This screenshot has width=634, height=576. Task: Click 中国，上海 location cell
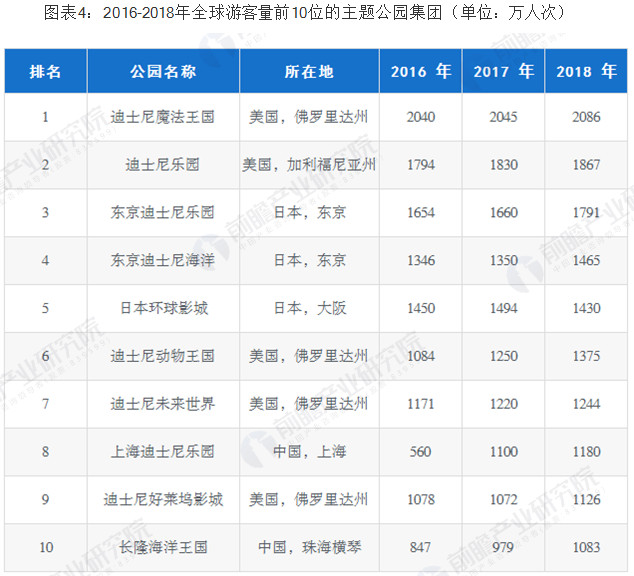click(x=310, y=452)
